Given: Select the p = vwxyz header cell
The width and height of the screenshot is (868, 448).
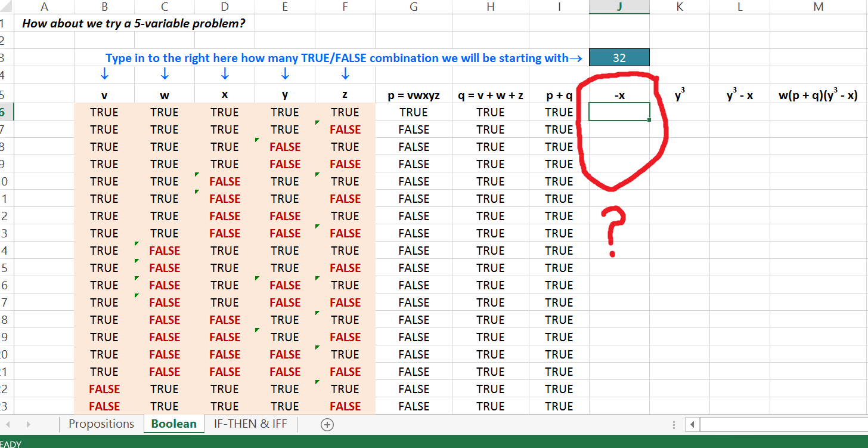Looking at the screenshot, I should (x=413, y=95).
